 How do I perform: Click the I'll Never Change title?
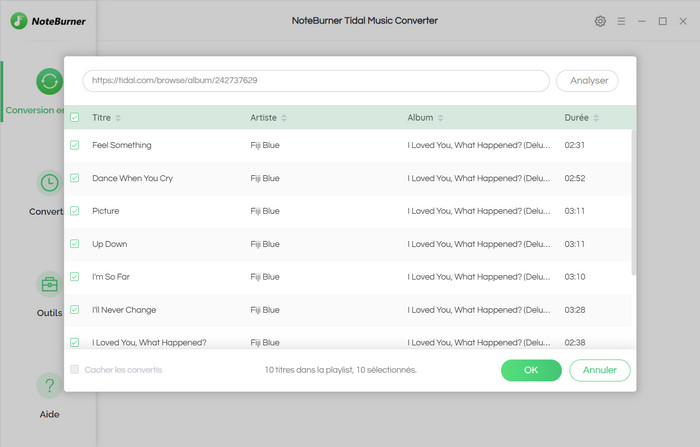click(x=124, y=310)
